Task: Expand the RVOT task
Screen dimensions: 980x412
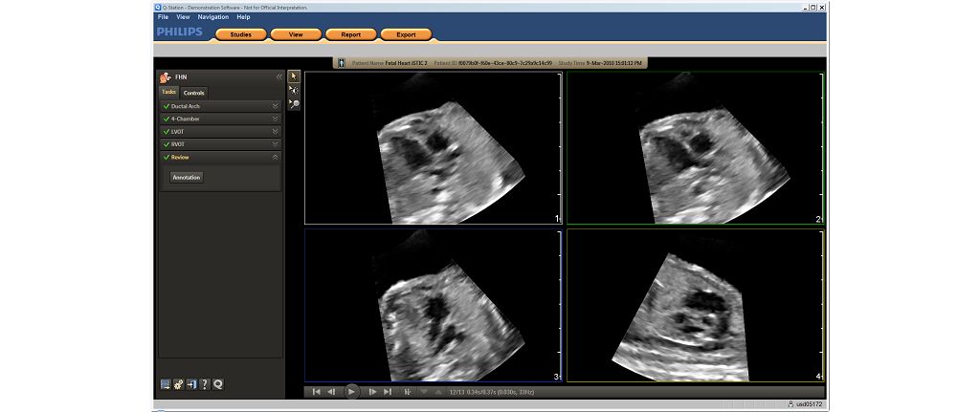Action: tap(275, 144)
